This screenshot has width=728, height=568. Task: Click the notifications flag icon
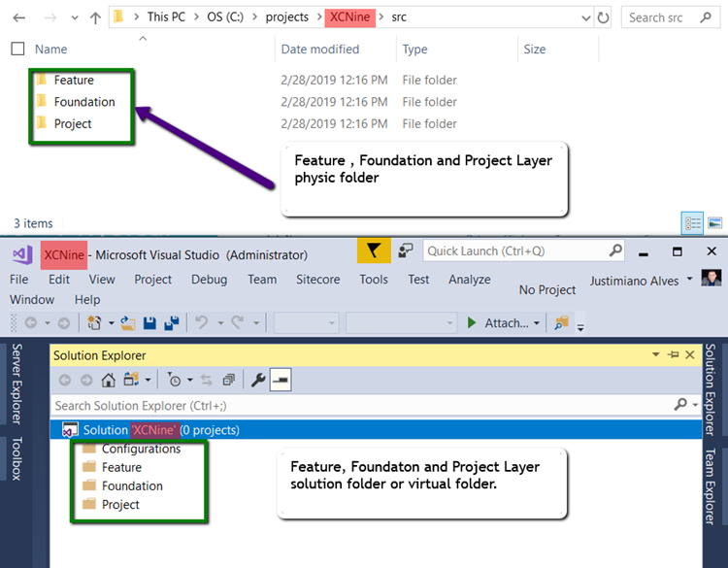point(374,251)
